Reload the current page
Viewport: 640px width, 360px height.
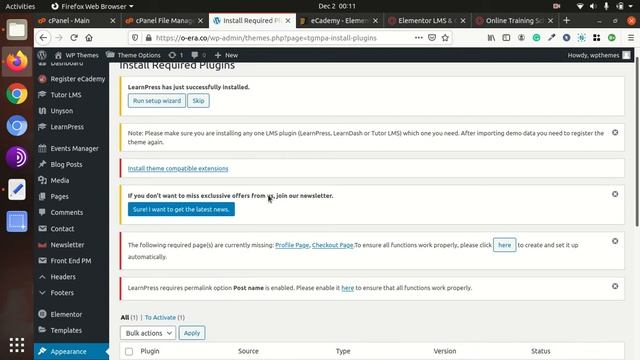pyautogui.click(x=74, y=38)
